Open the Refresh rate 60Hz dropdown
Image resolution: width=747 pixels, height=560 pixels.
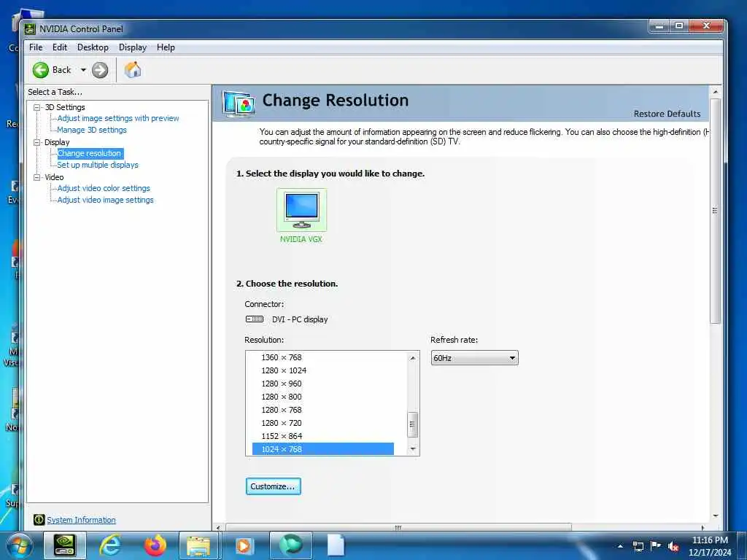pos(474,358)
